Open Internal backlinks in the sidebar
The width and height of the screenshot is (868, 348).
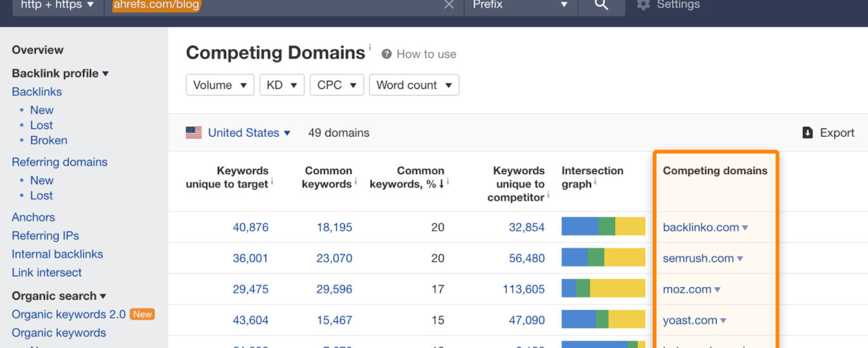57,254
